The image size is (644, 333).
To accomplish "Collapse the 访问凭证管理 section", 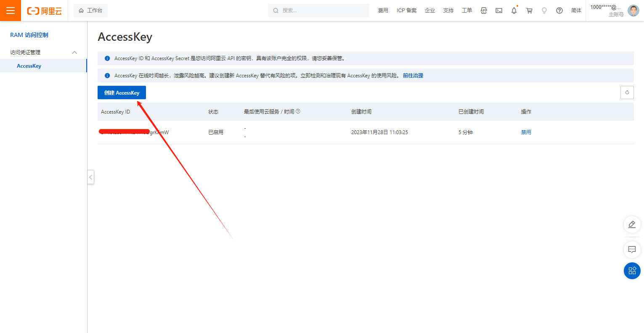I will (74, 53).
